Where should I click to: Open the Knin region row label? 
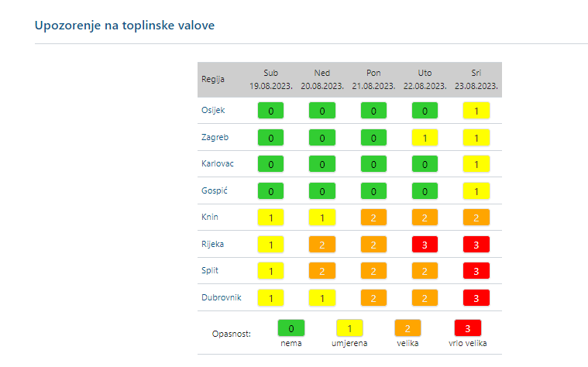[x=211, y=218]
